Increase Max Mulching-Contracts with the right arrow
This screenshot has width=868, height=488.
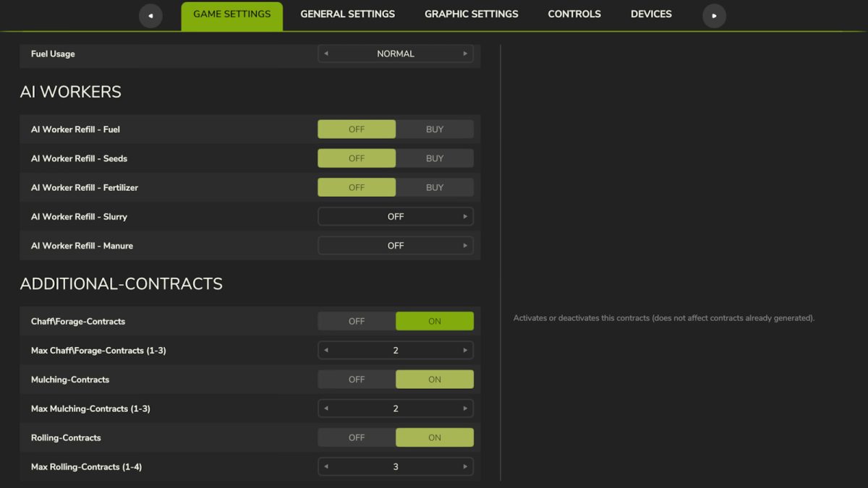(x=465, y=408)
